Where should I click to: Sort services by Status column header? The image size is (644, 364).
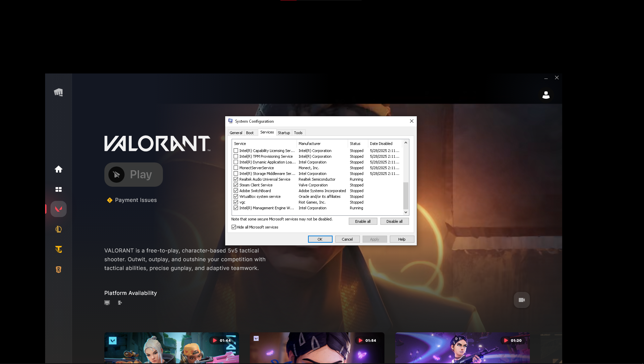pos(358,144)
